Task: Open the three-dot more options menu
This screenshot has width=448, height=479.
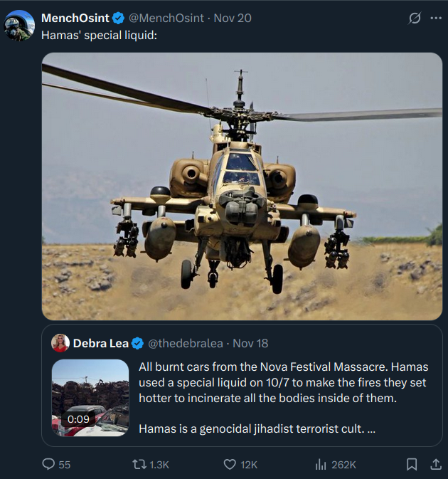Action: tap(436, 19)
